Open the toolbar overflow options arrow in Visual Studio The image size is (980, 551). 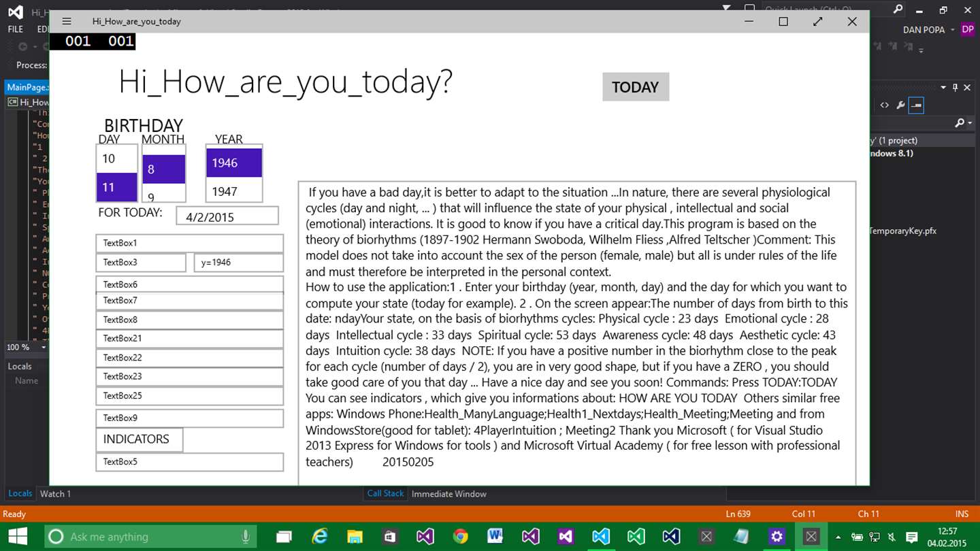point(921,50)
